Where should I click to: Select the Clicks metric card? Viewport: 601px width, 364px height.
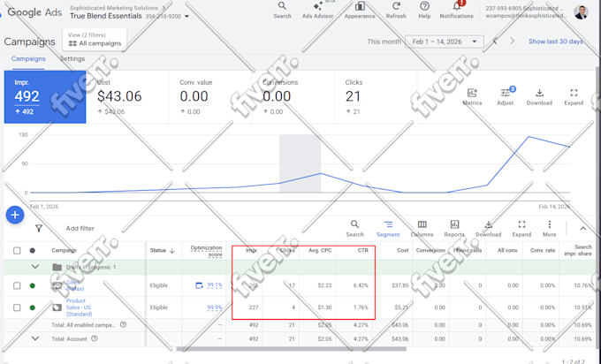pyautogui.click(x=376, y=97)
